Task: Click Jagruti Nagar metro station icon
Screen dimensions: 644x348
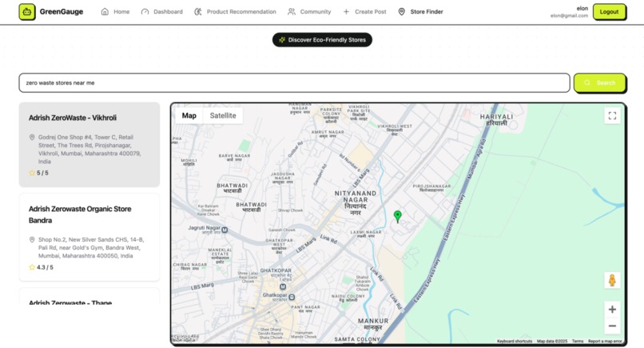Action: (225, 230)
